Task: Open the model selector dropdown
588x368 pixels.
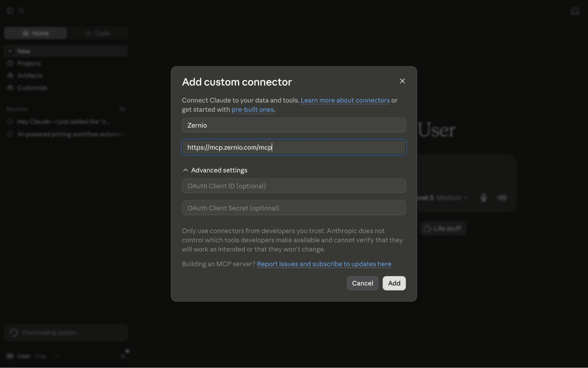Action: click(x=443, y=198)
